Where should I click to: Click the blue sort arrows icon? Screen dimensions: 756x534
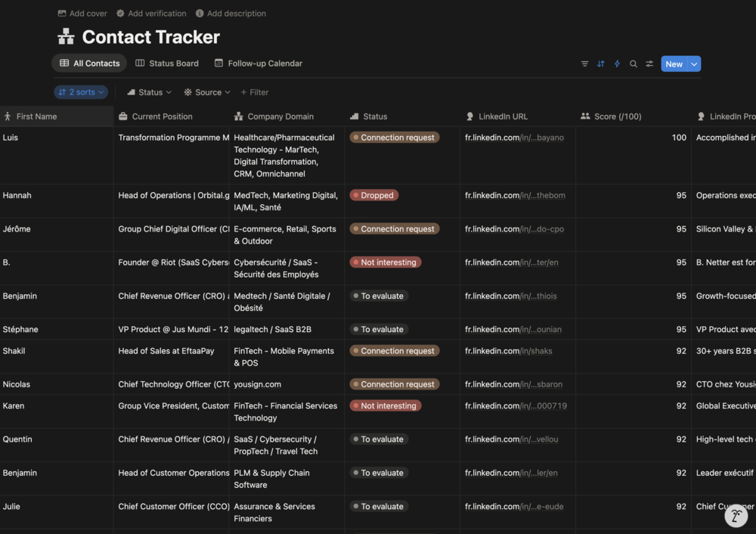(600, 64)
